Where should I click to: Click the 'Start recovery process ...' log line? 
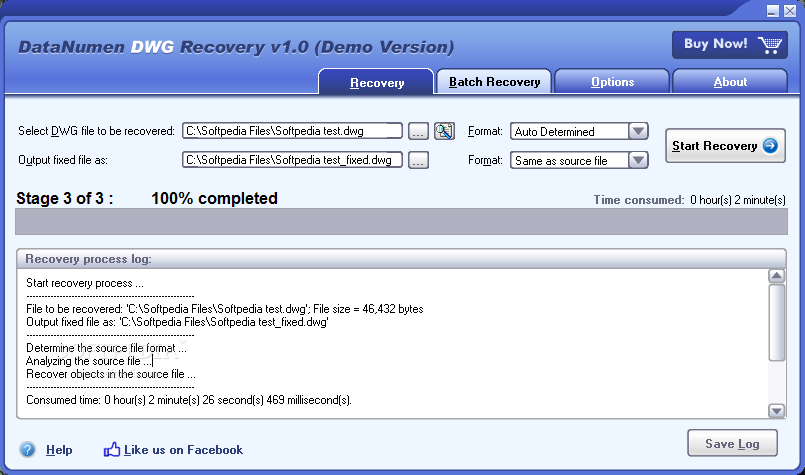(x=85, y=283)
